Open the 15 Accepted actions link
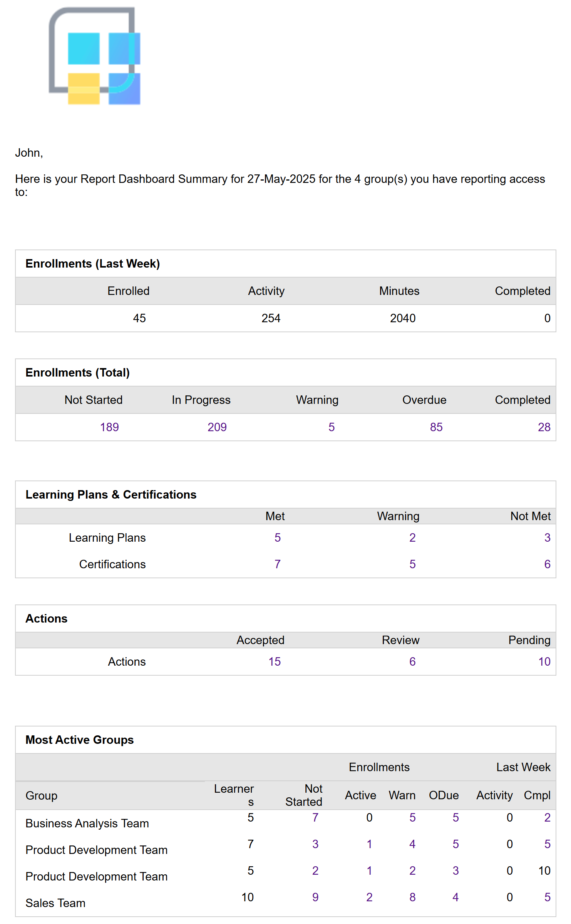This screenshot has height=924, width=571. (x=275, y=661)
